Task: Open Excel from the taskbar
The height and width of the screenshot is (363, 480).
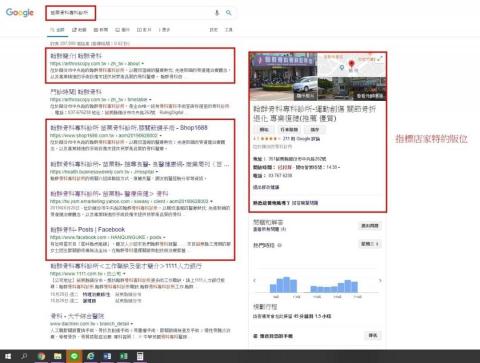Action: click(124, 356)
